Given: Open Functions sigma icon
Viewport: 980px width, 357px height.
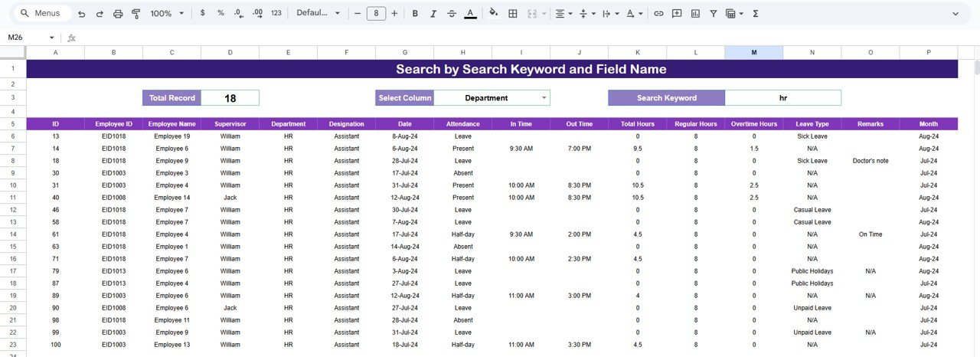Looking at the screenshot, I should click(x=756, y=13).
